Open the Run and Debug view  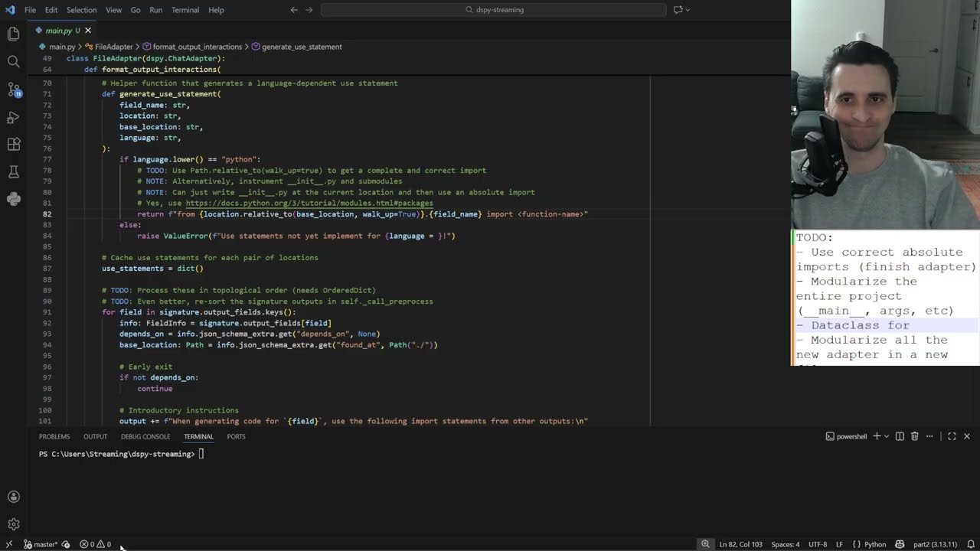(x=13, y=117)
